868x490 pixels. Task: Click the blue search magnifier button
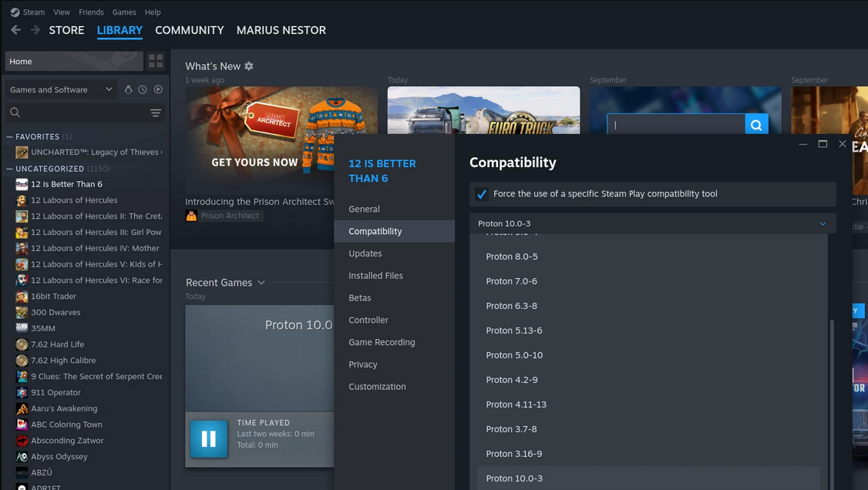click(756, 125)
